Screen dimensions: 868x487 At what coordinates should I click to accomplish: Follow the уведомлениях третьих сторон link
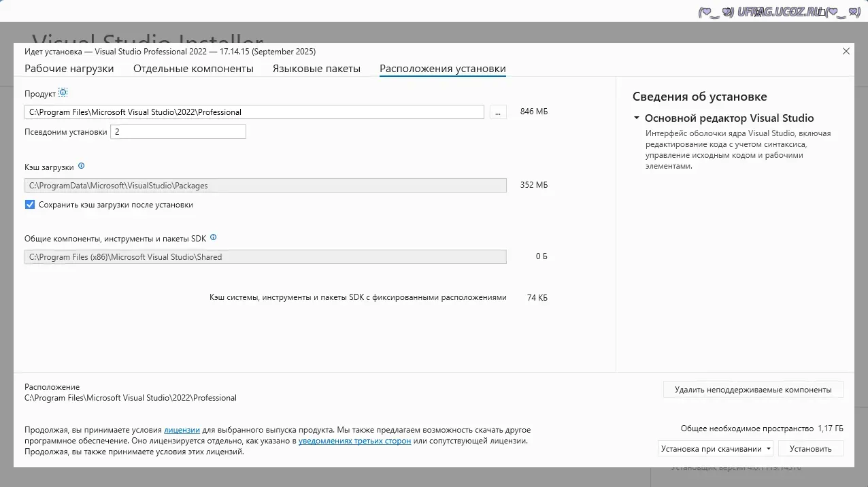pos(354,441)
